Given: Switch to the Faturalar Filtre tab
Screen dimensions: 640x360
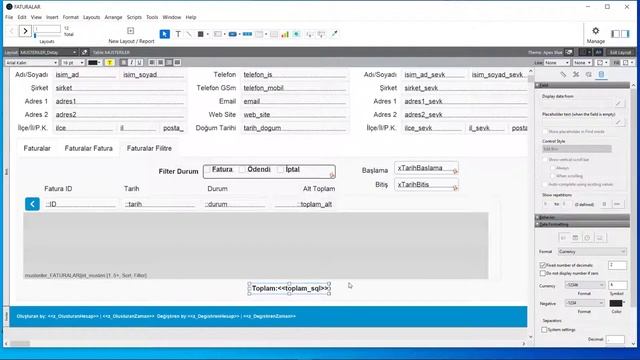Looking at the screenshot, I should pos(149,148).
